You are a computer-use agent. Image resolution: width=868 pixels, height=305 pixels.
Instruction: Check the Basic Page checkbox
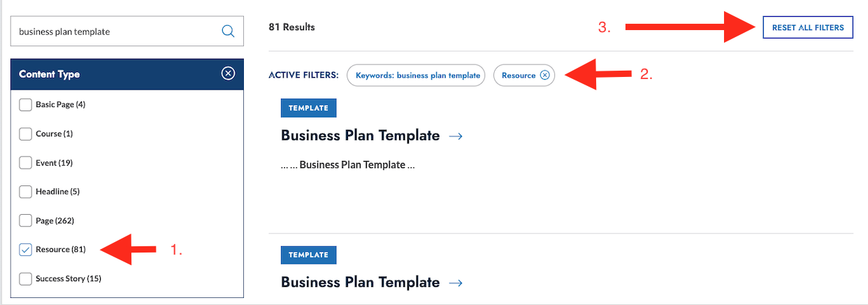tap(26, 105)
